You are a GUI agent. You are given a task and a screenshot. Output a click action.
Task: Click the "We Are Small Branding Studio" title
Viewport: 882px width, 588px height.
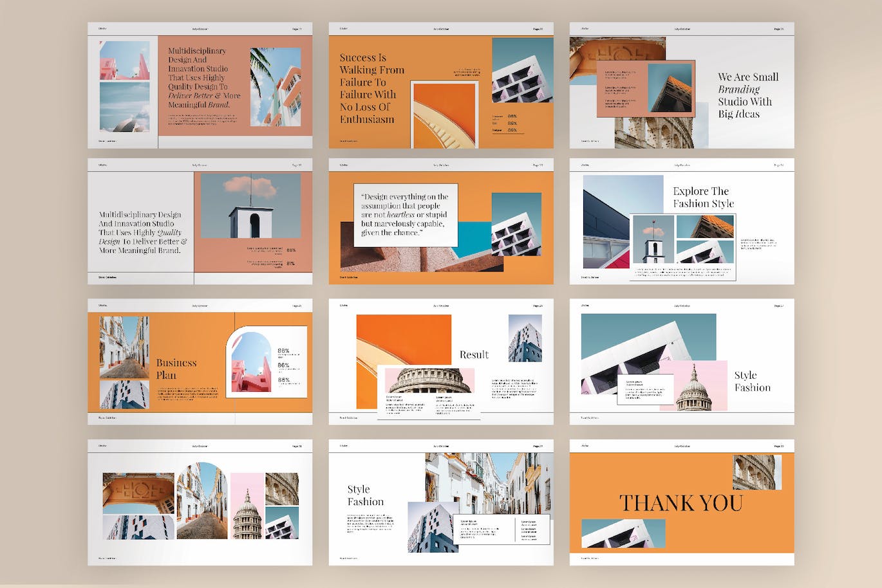click(x=747, y=95)
